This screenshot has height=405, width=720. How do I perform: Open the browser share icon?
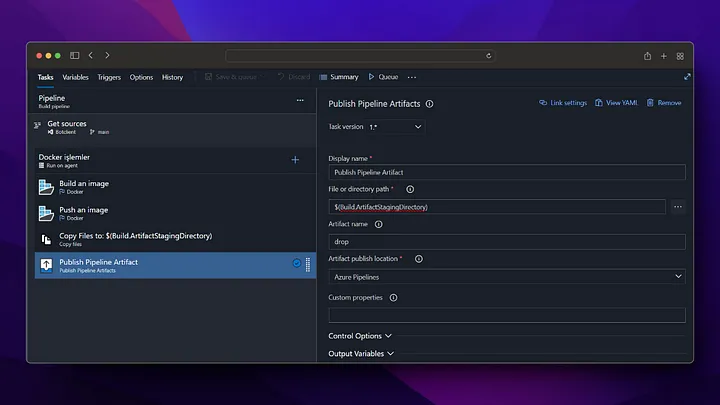pos(647,56)
